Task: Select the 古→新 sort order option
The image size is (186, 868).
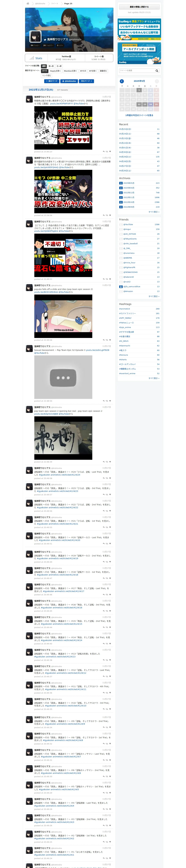Action: point(59,66)
